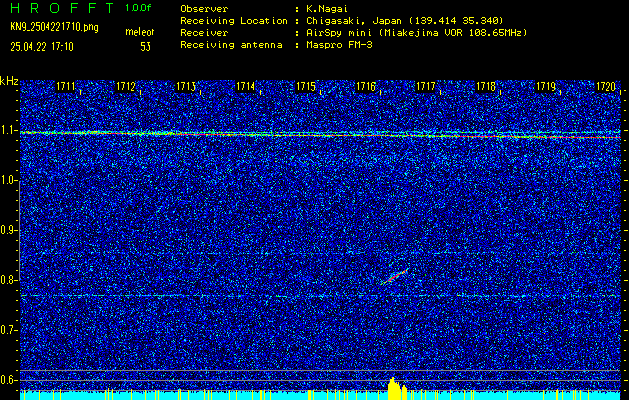Viewport: 629px width, 400px height.
Task: Click Receiving Location label
Action: click(234, 21)
